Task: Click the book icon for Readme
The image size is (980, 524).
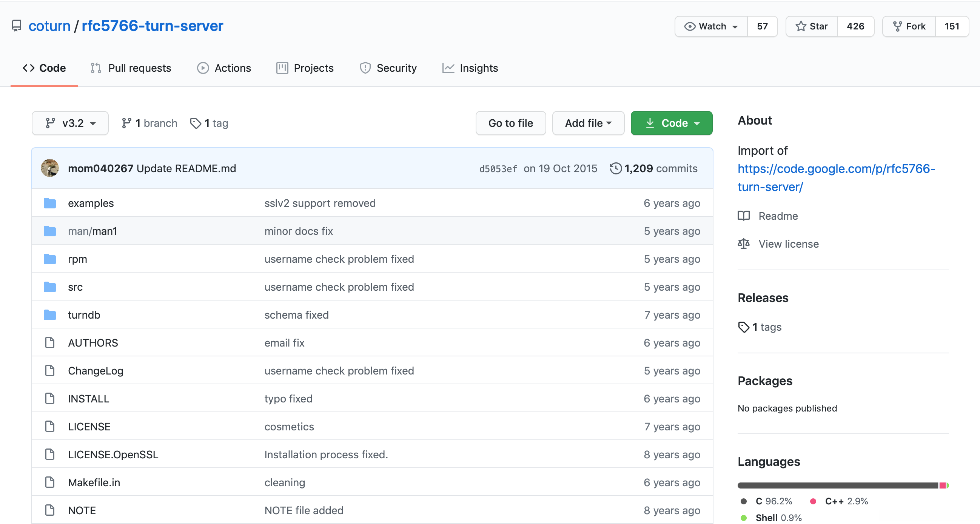Action: [x=743, y=216]
